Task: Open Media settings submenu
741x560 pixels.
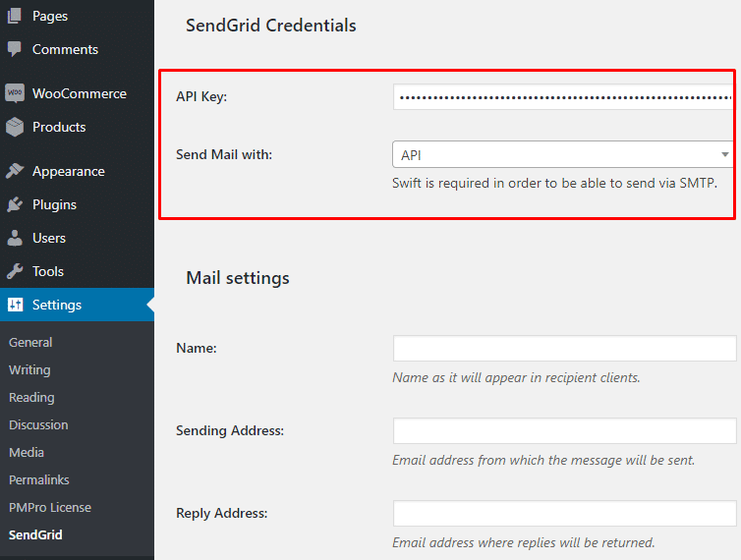Action: 27,452
